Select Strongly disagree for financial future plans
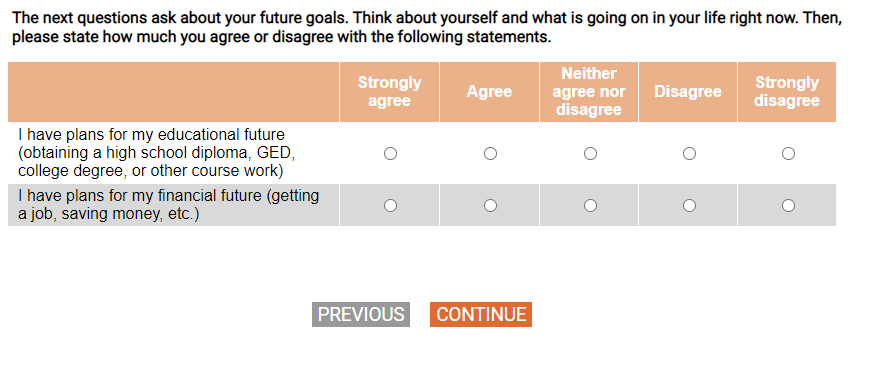The image size is (876, 366). point(788,206)
